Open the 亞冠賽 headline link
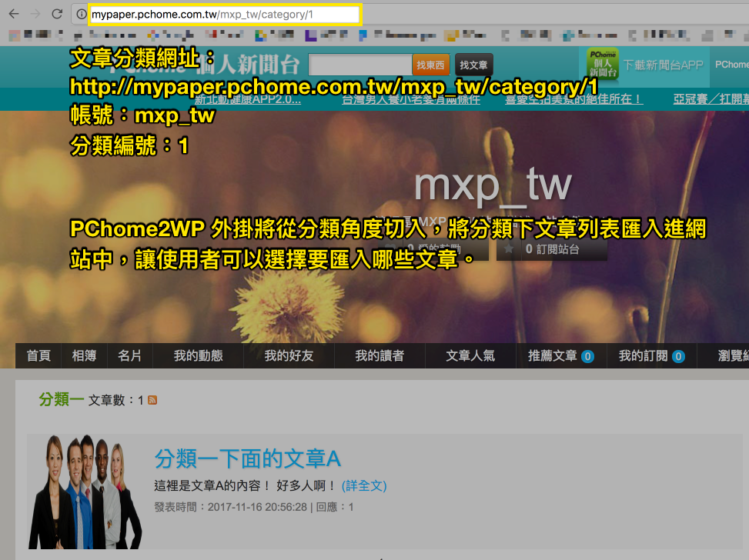Viewport: 749px width, 560px height. tap(711, 98)
